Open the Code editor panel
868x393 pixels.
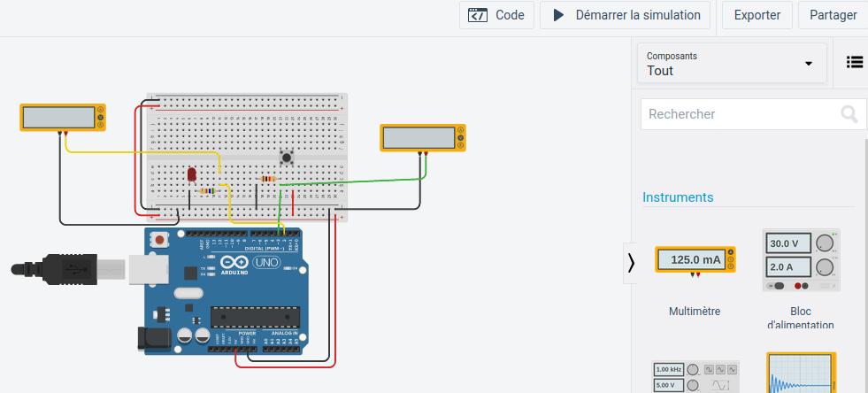point(496,15)
